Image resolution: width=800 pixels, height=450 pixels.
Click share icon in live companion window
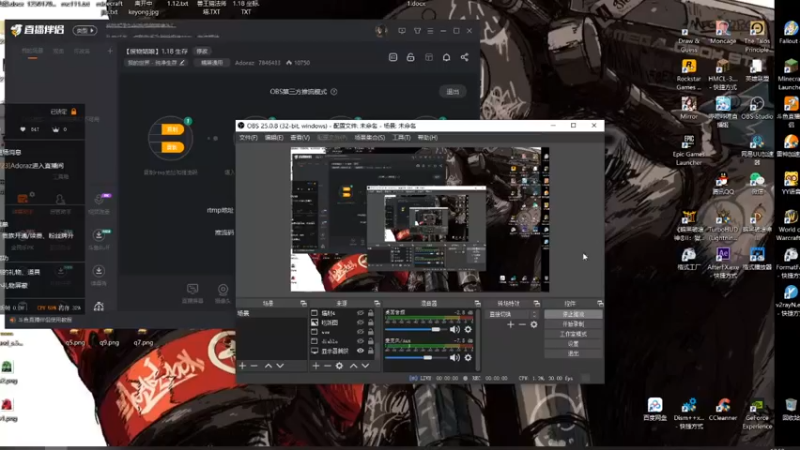coord(464,57)
